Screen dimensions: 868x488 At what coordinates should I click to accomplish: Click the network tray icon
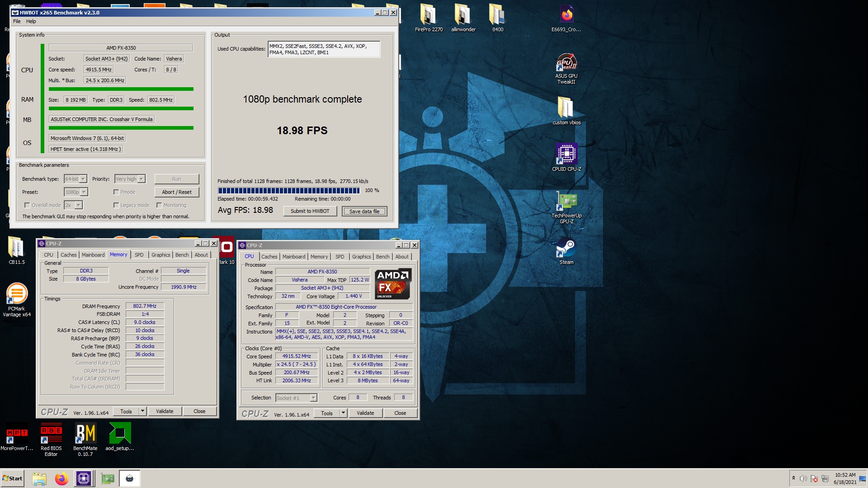coord(825,479)
